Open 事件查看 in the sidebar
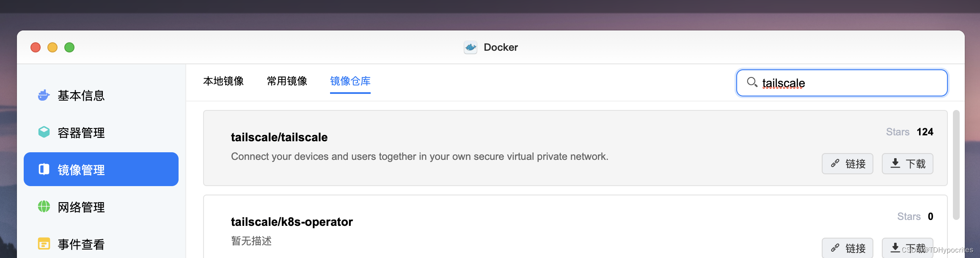This screenshot has height=258, width=980. point(101,244)
